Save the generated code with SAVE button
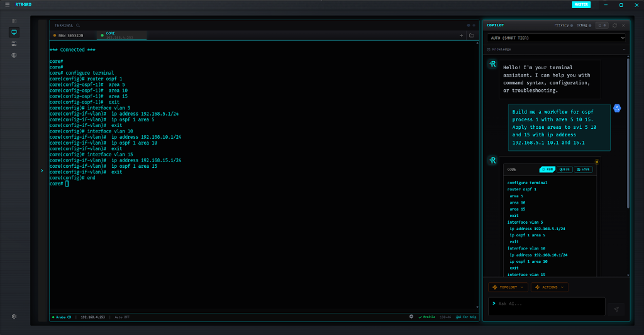The width and height of the screenshot is (644, 335). click(x=583, y=169)
